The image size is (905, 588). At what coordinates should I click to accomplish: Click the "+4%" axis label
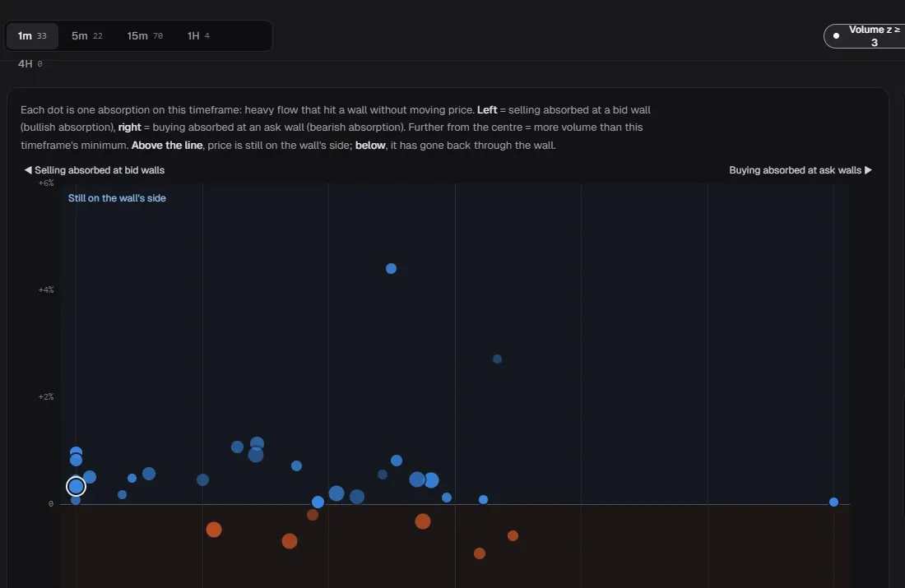point(46,289)
